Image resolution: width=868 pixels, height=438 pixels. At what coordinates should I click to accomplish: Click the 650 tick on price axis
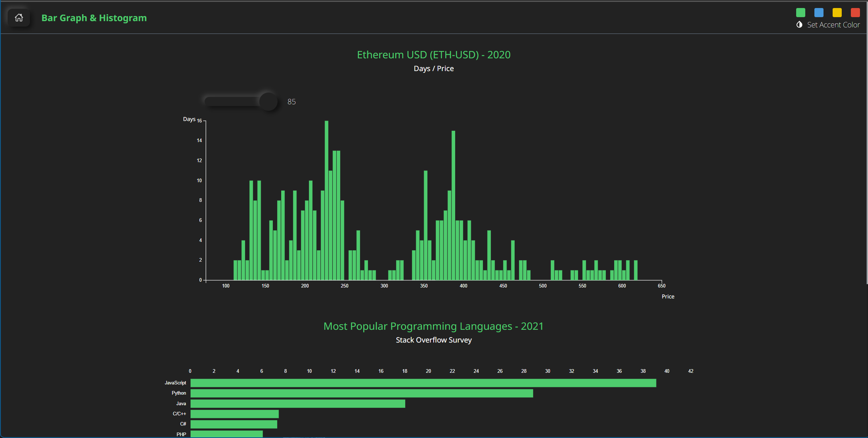tap(662, 286)
